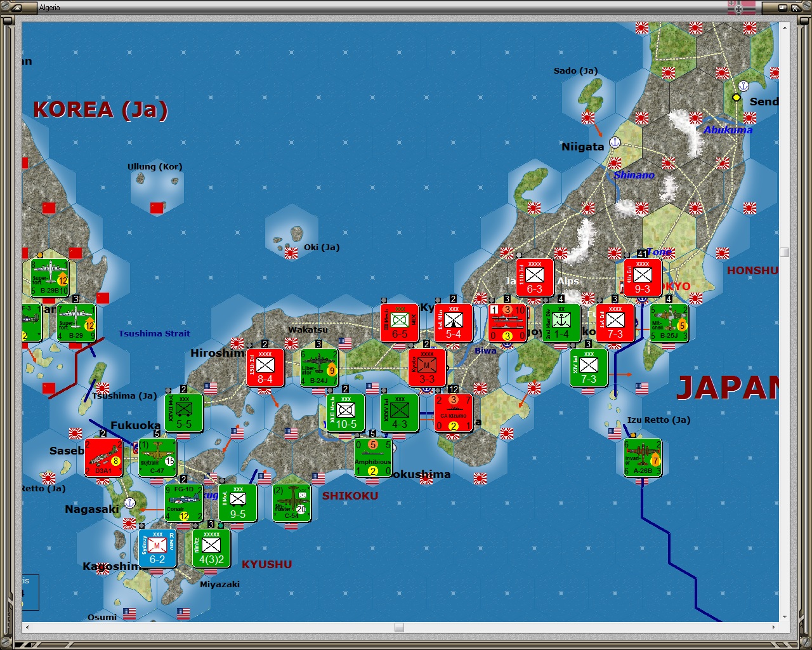The width and height of the screenshot is (812, 650).
Task: Click the Nagasaki city label
Action: [92, 509]
